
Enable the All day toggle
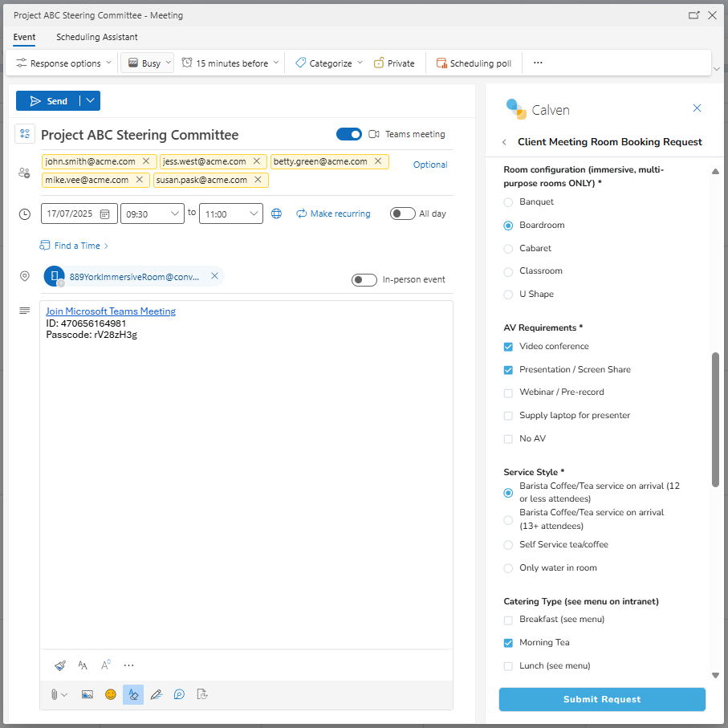(x=402, y=214)
